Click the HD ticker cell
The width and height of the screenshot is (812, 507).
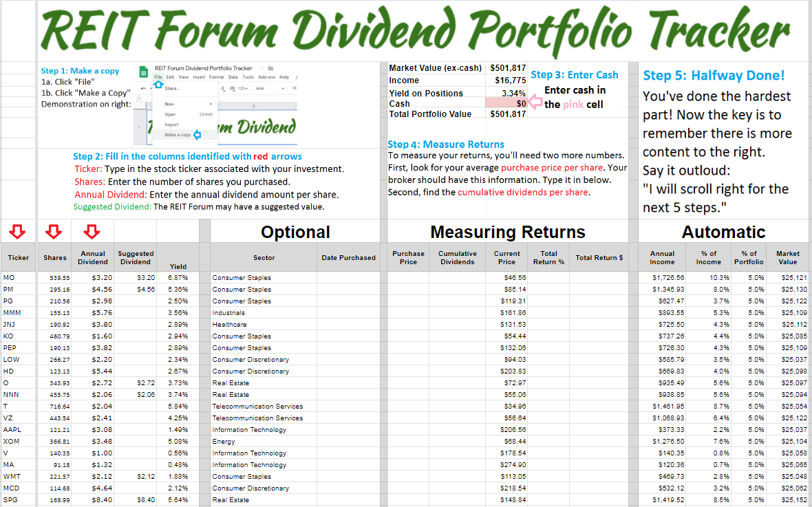click(18, 371)
